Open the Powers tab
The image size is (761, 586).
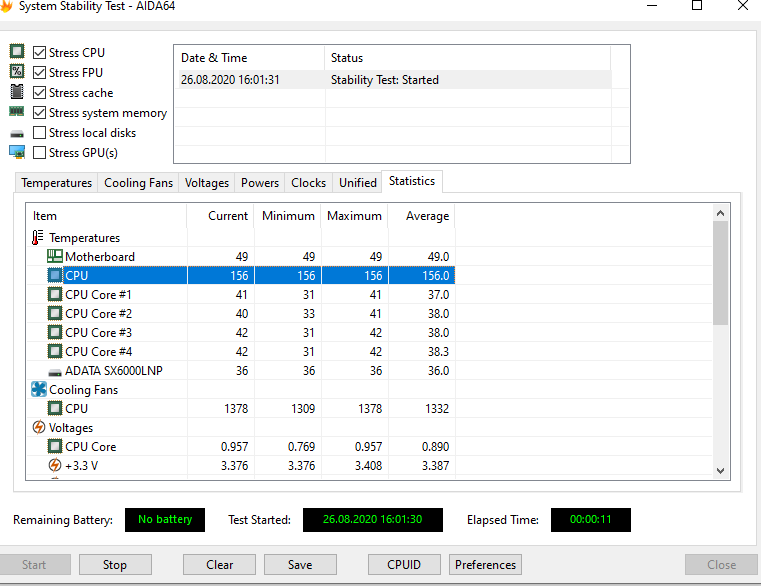pos(260,183)
